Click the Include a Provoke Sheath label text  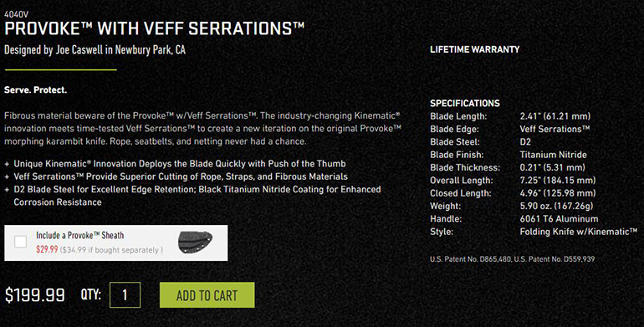(79, 235)
